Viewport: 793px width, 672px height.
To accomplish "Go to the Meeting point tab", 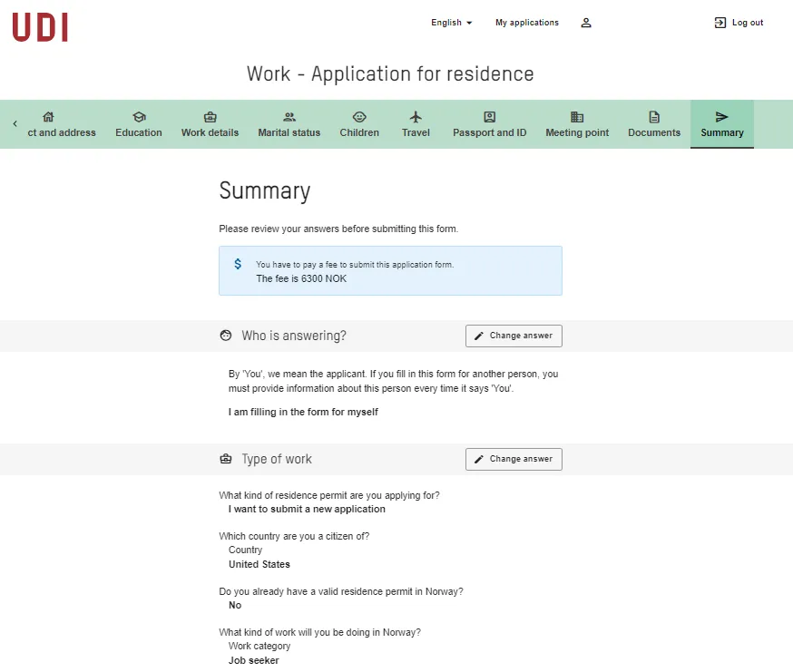I will point(577,124).
